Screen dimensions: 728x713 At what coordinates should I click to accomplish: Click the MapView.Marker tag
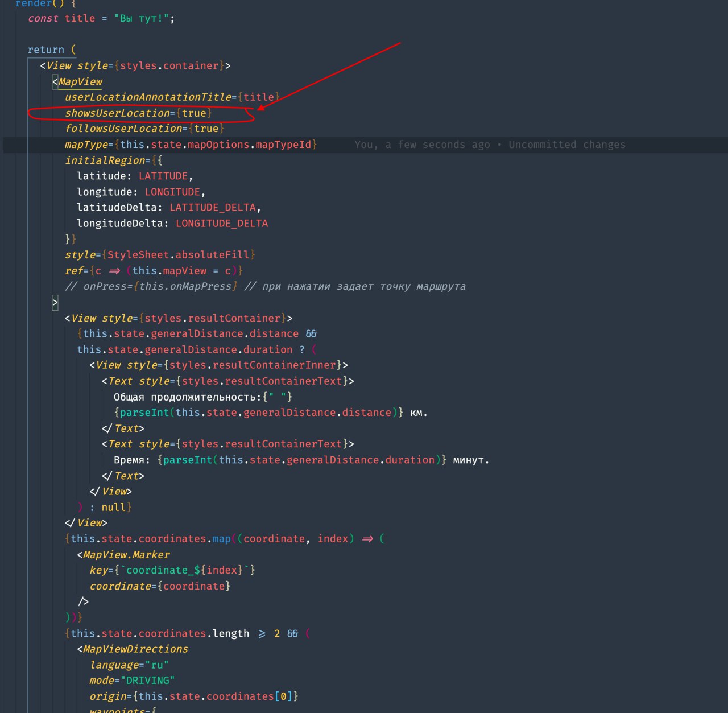[x=126, y=554]
